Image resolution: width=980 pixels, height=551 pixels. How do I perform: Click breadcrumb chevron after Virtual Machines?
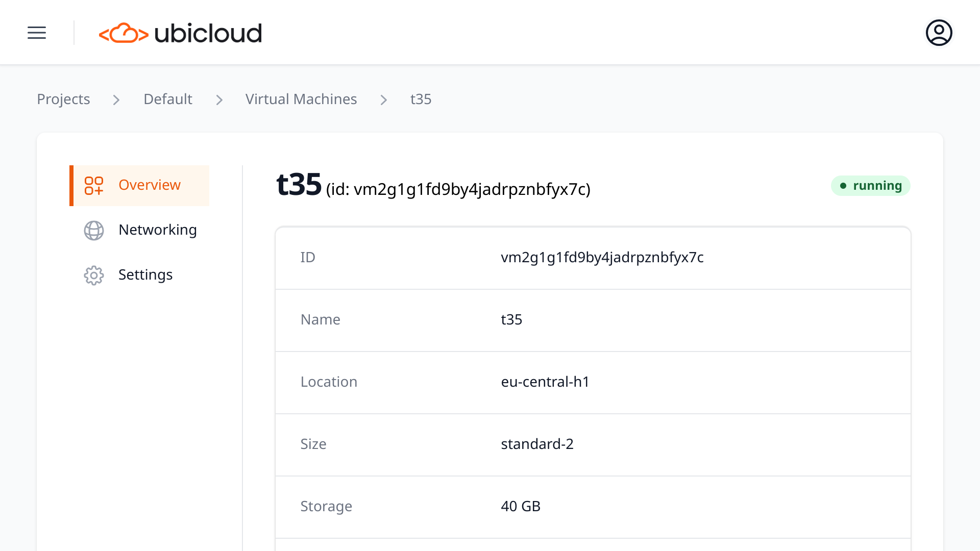384,100
